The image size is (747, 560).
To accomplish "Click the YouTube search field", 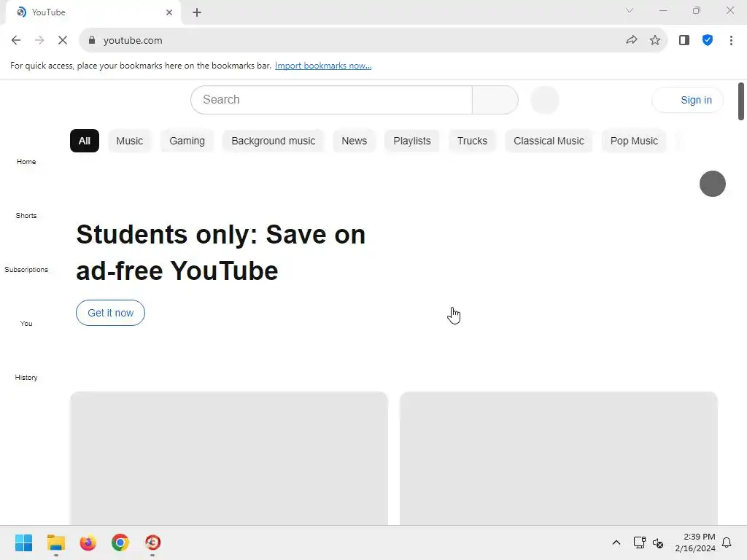I will (332, 99).
